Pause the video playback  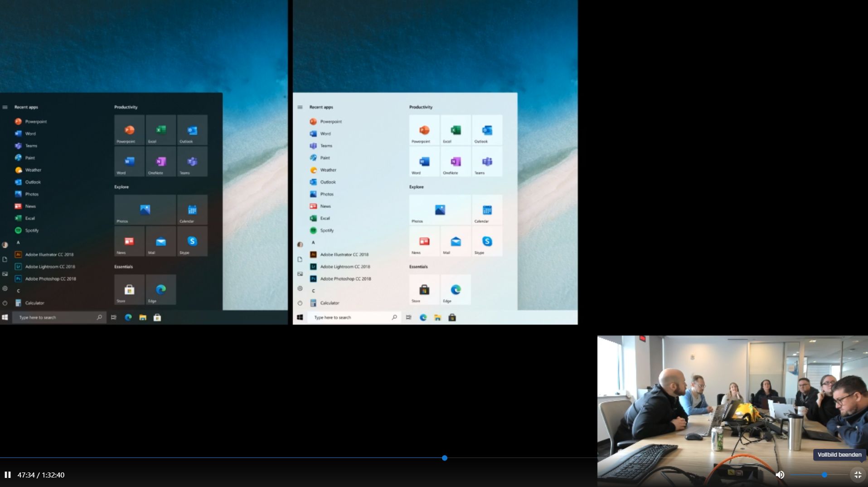(x=8, y=475)
